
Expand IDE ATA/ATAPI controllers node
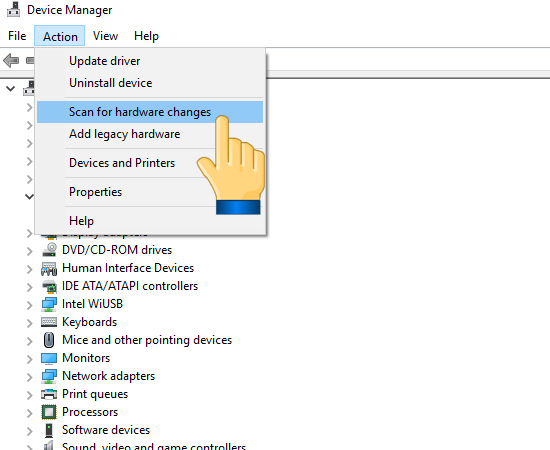[29, 287]
